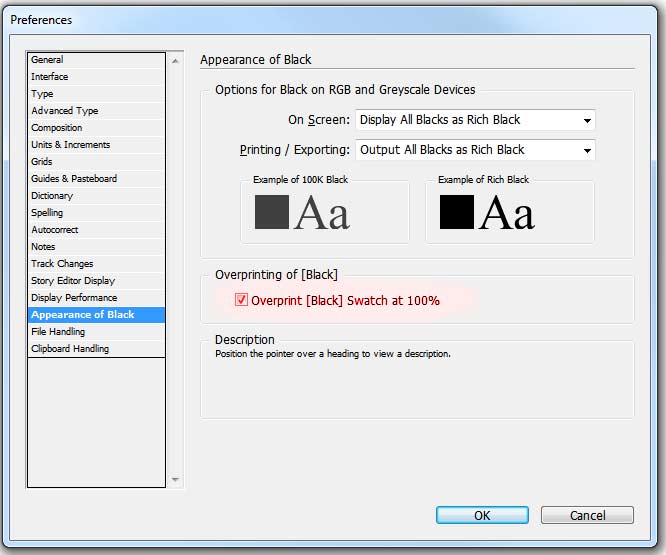Open Guides & Pasteboard preferences

96,179
